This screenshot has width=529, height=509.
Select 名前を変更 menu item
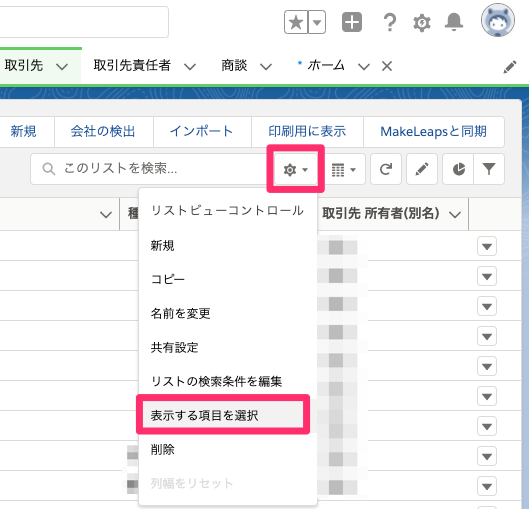(228, 313)
